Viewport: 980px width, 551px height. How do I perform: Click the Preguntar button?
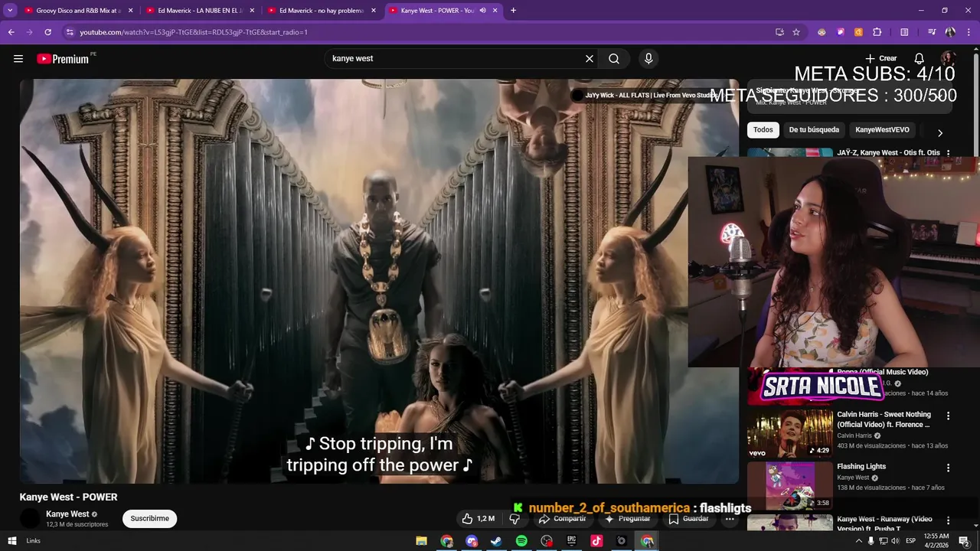pyautogui.click(x=628, y=519)
